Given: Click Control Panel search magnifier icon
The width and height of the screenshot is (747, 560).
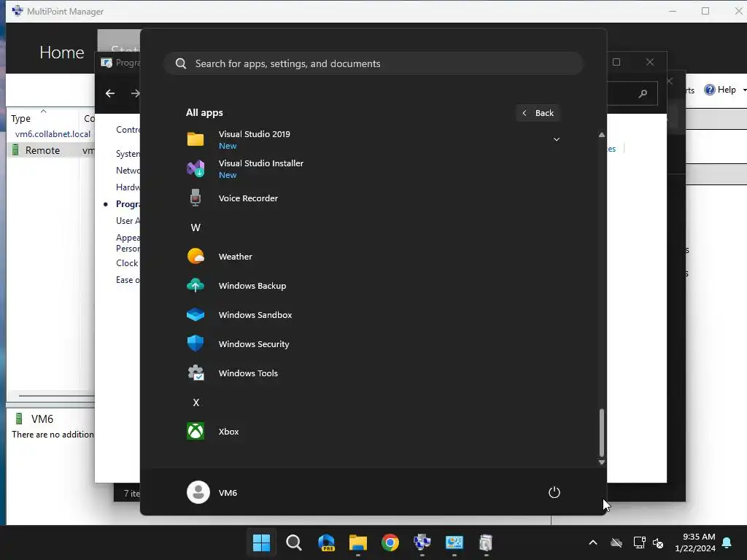Looking at the screenshot, I should pyautogui.click(x=643, y=93).
